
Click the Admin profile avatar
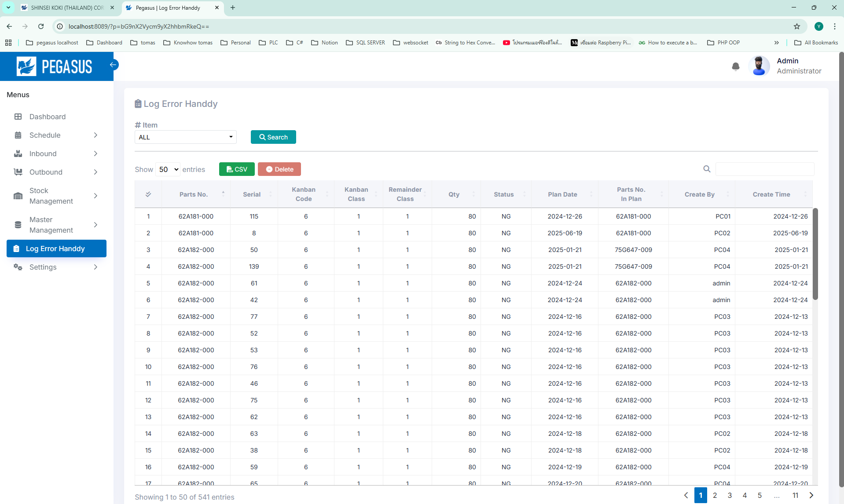[x=759, y=66]
